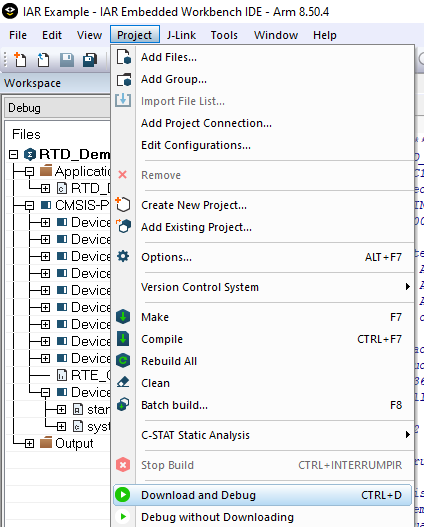This screenshot has width=424, height=527.
Task: Click the Compile icon
Action: click(x=123, y=338)
